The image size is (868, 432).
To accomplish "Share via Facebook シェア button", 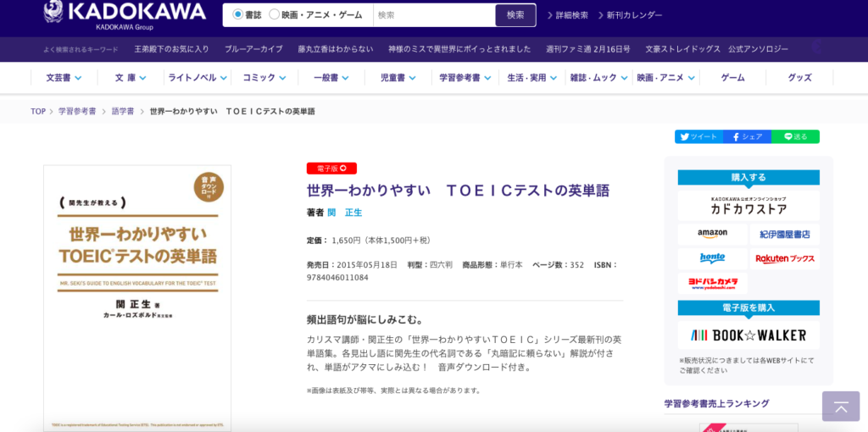I will pyautogui.click(x=747, y=136).
